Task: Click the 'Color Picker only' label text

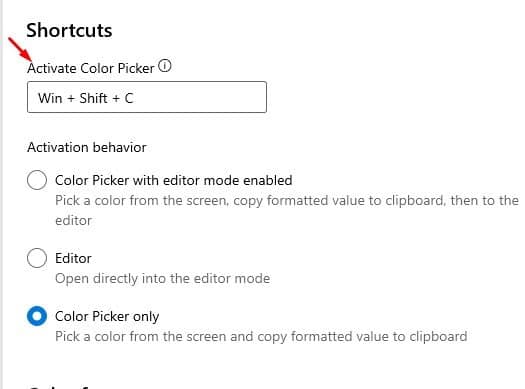Action: (107, 317)
